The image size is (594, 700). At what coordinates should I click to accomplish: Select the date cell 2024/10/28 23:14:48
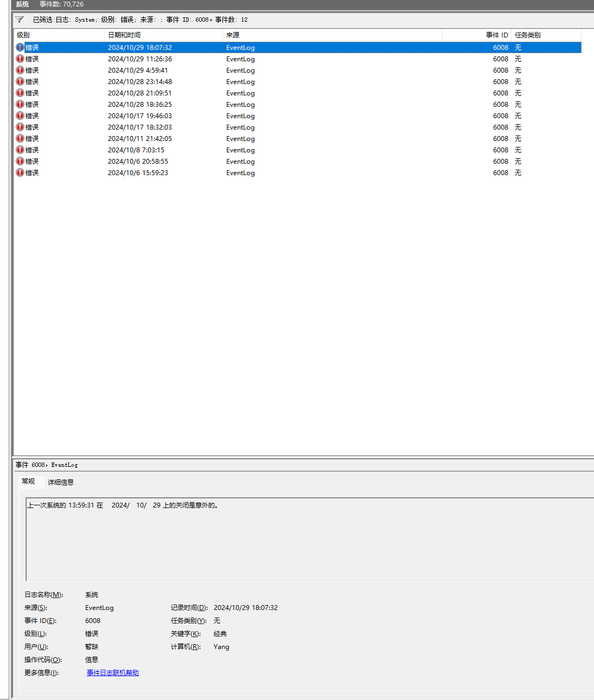click(x=140, y=82)
